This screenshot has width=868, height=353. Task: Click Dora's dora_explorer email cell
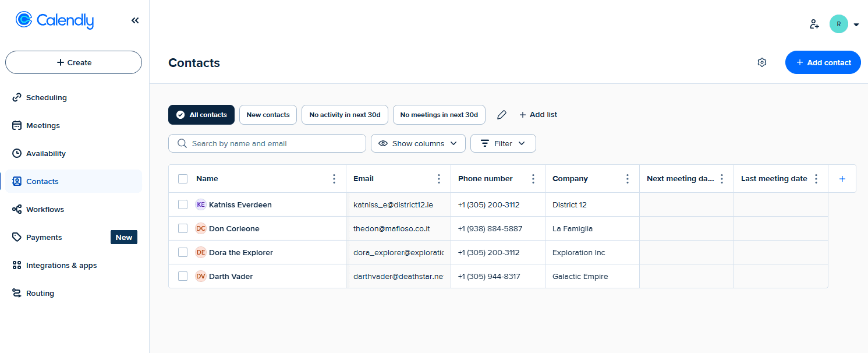[399, 252]
